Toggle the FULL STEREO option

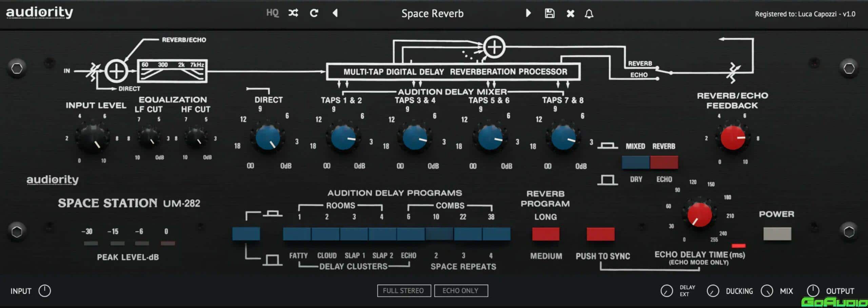[403, 291]
